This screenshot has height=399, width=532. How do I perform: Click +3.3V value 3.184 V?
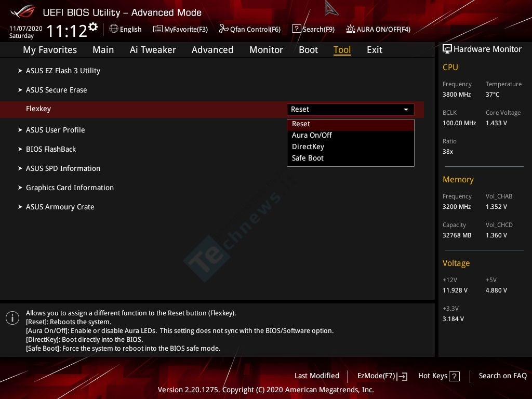(x=453, y=319)
